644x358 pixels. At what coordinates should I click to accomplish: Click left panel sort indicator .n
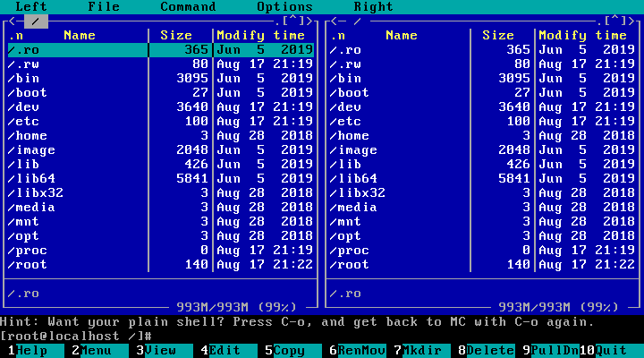[x=15, y=36]
